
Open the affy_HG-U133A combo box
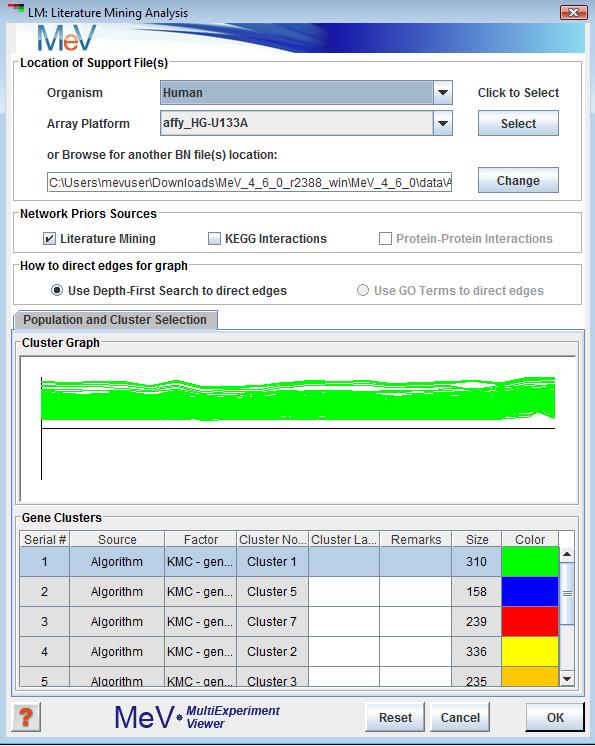pyautogui.click(x=306, y=123)
